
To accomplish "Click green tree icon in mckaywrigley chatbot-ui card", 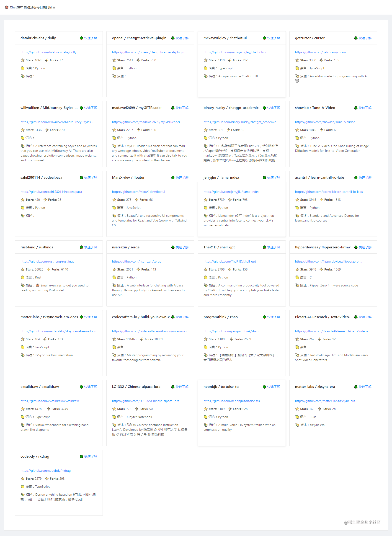I will tap(264, 38).
